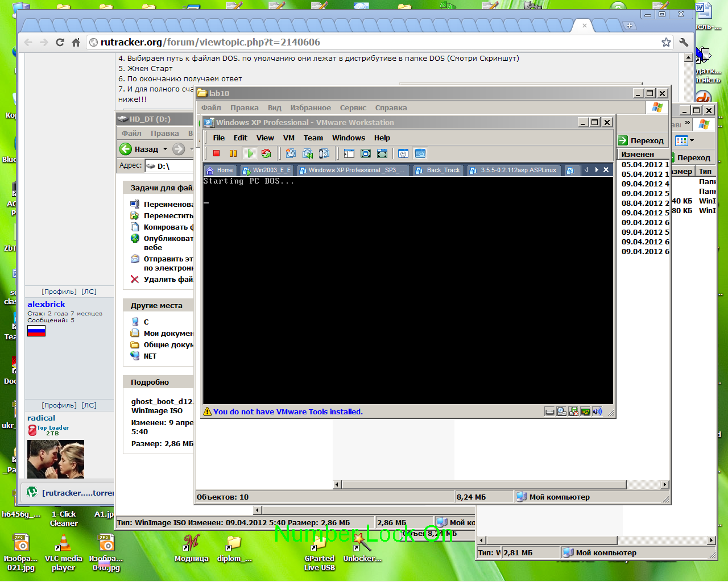The height and width of the screenshot is (582, 728).
Task: Click the Адрес field showing D:\
Action: coord(169,166)
